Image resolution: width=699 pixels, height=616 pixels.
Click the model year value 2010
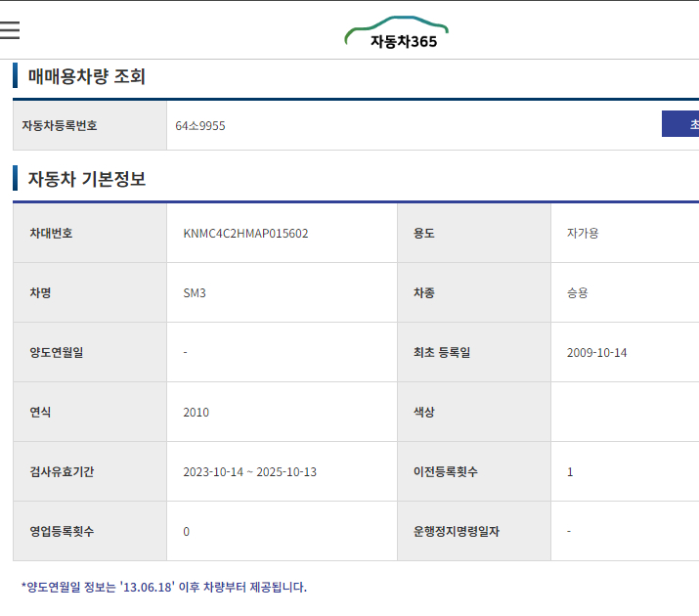pos(196,413)
